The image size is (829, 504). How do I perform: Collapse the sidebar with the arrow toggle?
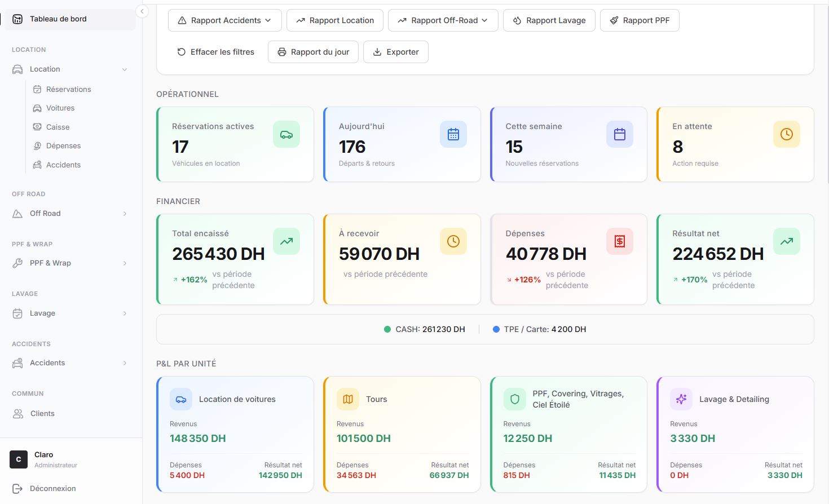coord(142,11)
